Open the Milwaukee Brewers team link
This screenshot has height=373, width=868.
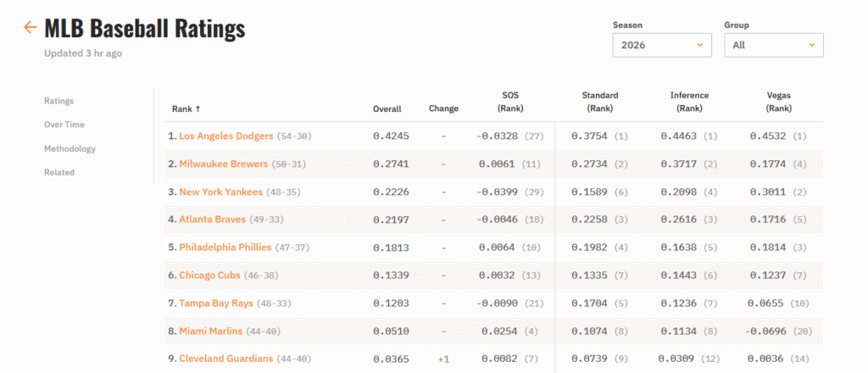tap(224, 164)
